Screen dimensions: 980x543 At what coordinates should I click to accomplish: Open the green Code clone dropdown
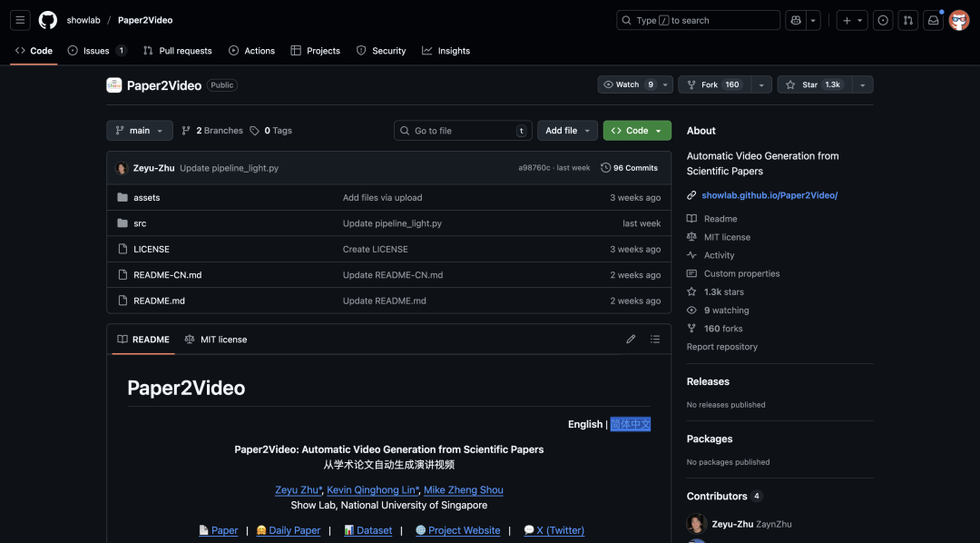click(x=637, y=130)
